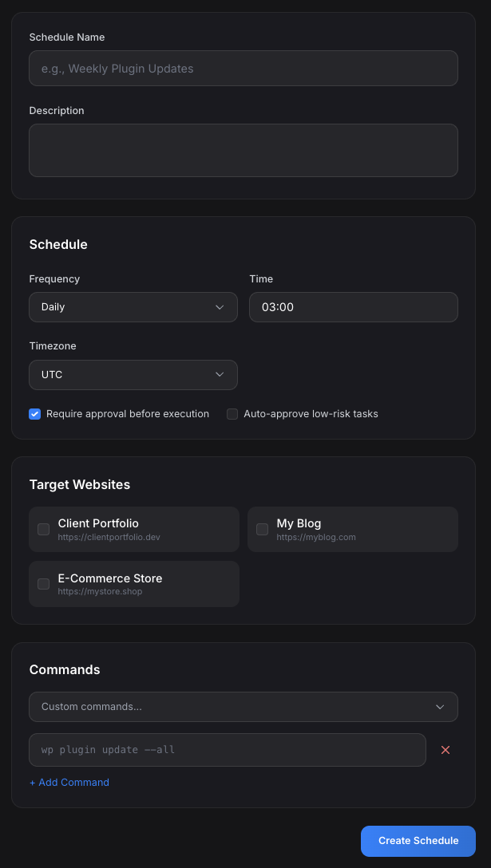Click the Schedule Name input field

click(x=244, y=69)
